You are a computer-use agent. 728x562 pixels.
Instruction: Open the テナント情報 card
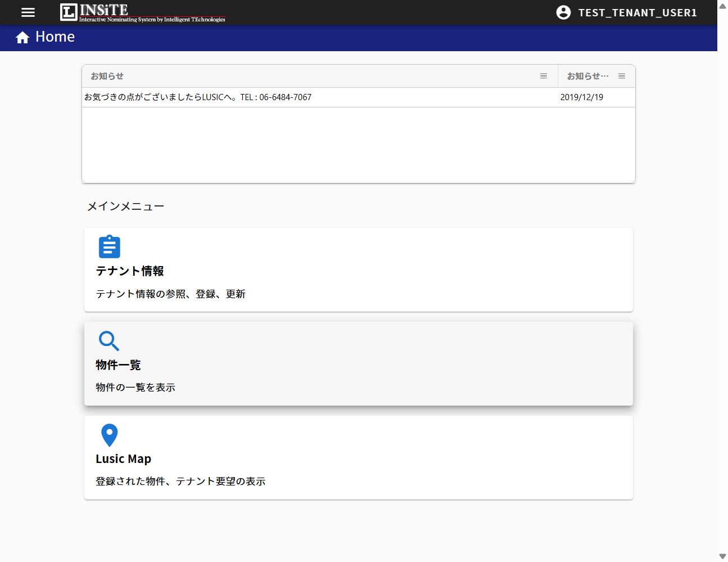click(x=359, y=269)
